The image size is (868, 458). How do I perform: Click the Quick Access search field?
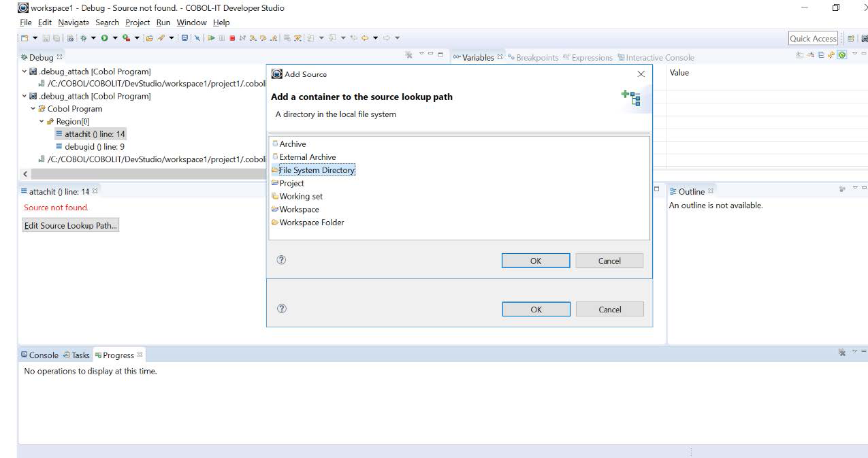[x=813, y=39]
